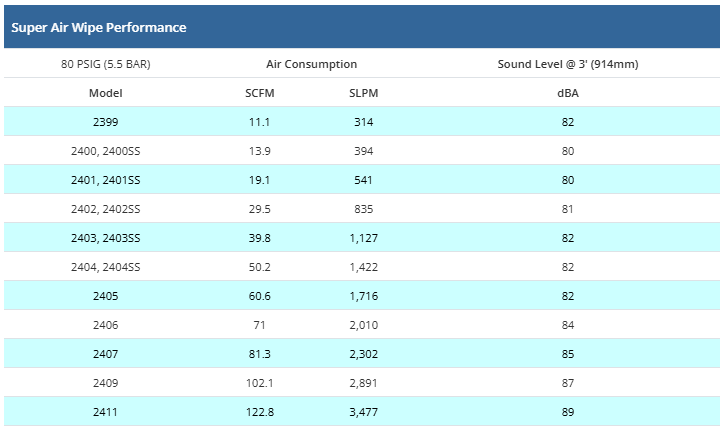The width and height of the screenshot is (726, 440).
Task: Click the Super Air Wipe Performance title bar
Action: 98,27
